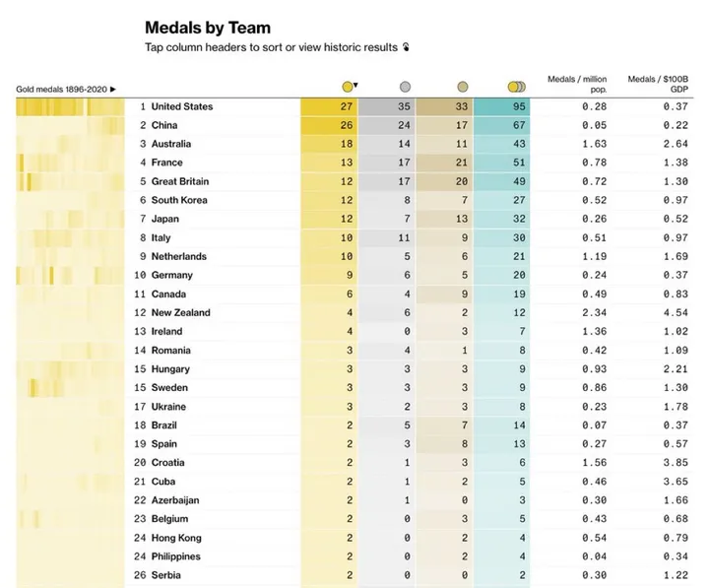Screen dimensions: 709x588
Task: Select the New Zealand row
Action: tap(354, 312)
